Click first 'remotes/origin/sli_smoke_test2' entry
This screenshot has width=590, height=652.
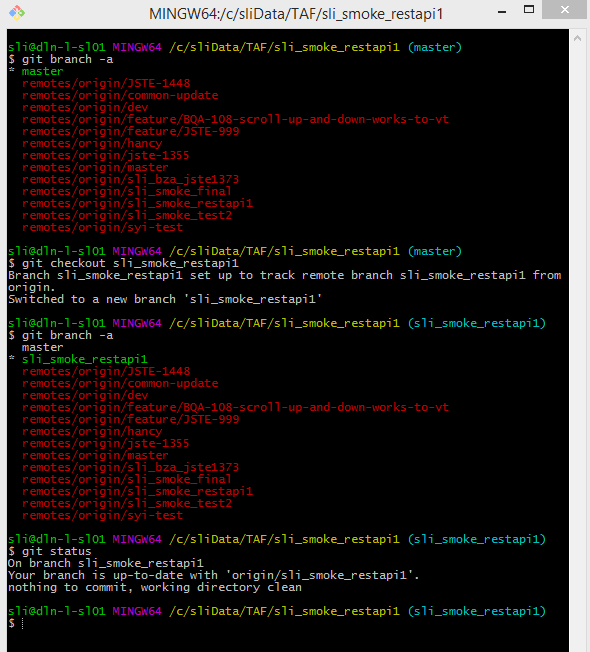pyautogui.click(x=127, y=215)
